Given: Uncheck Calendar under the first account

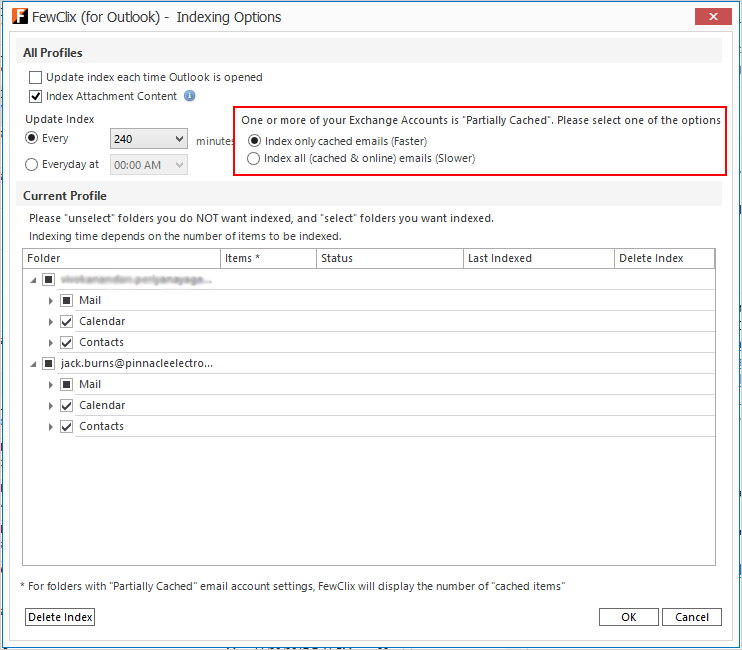Looking at the screenshot, I should pos(66,322).
